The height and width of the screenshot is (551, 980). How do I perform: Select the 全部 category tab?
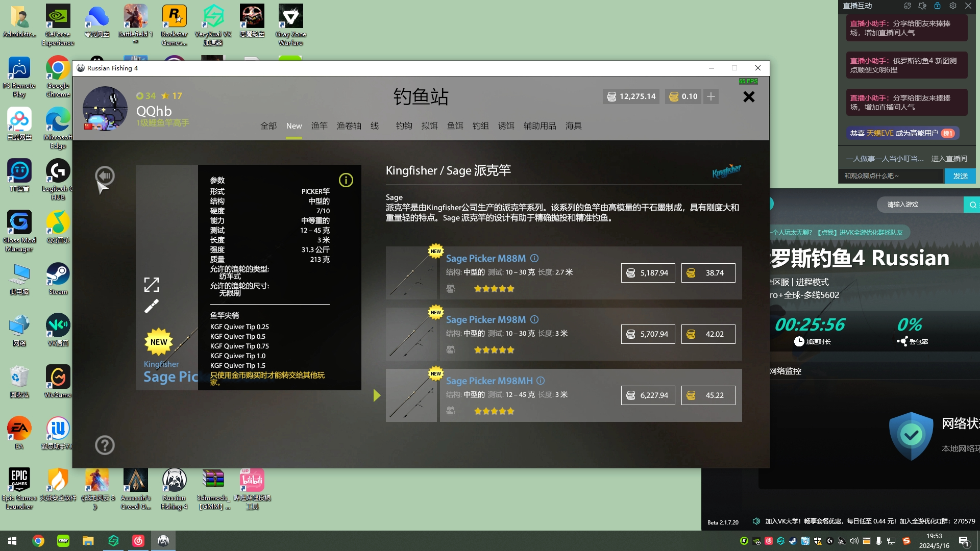pyautogui.click(x=268, y=126)
